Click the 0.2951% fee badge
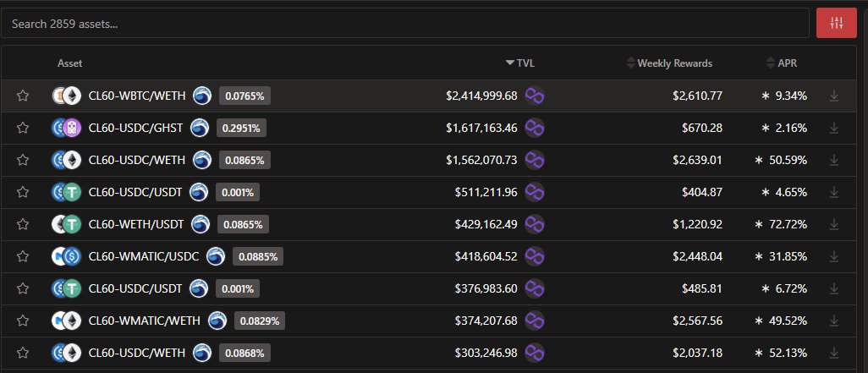This screenshot has height=373, width=868. point(241,128)
